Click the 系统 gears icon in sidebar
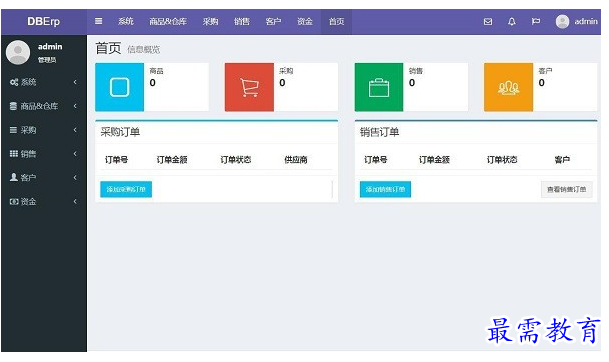This screenshot has height=362, width=609. [x=14, y=82]
